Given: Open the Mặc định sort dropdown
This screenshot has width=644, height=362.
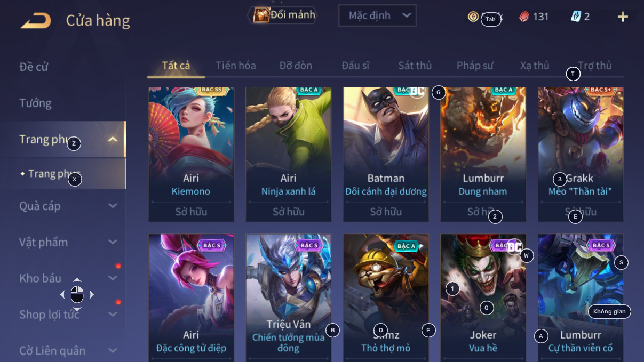Looking at the screenshot, I should (x=377, y=15).
